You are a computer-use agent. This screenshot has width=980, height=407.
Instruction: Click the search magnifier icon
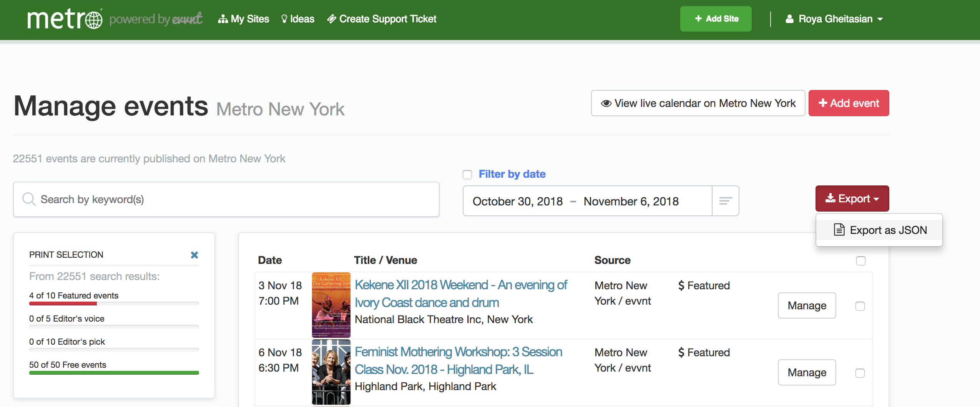pyautogui.click(x=29, y=199)
